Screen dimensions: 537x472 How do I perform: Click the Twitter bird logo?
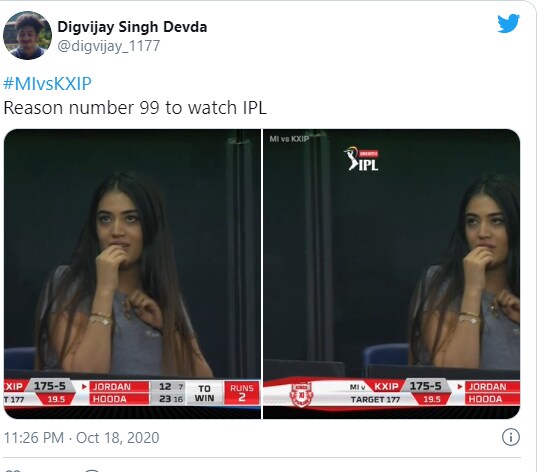508,23
